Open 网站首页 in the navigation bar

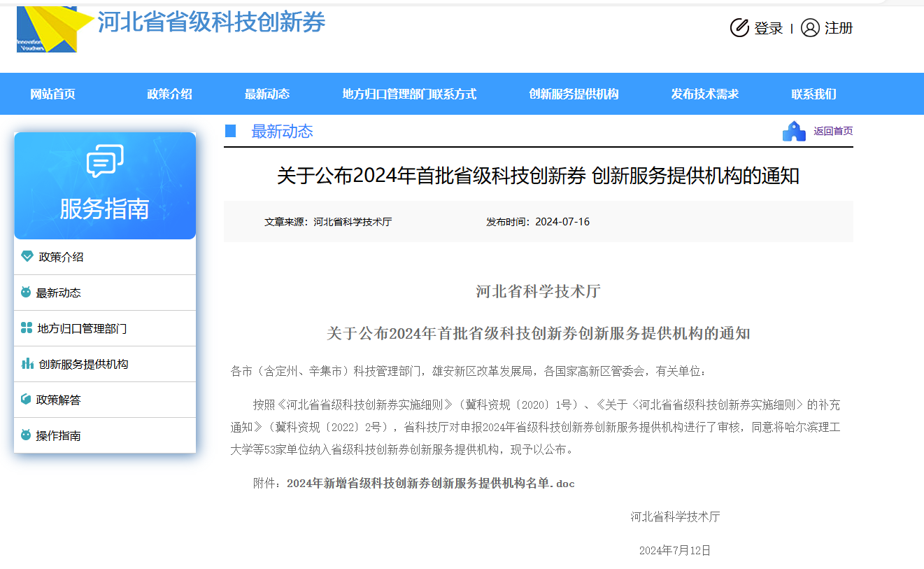[x=52, y=94]
